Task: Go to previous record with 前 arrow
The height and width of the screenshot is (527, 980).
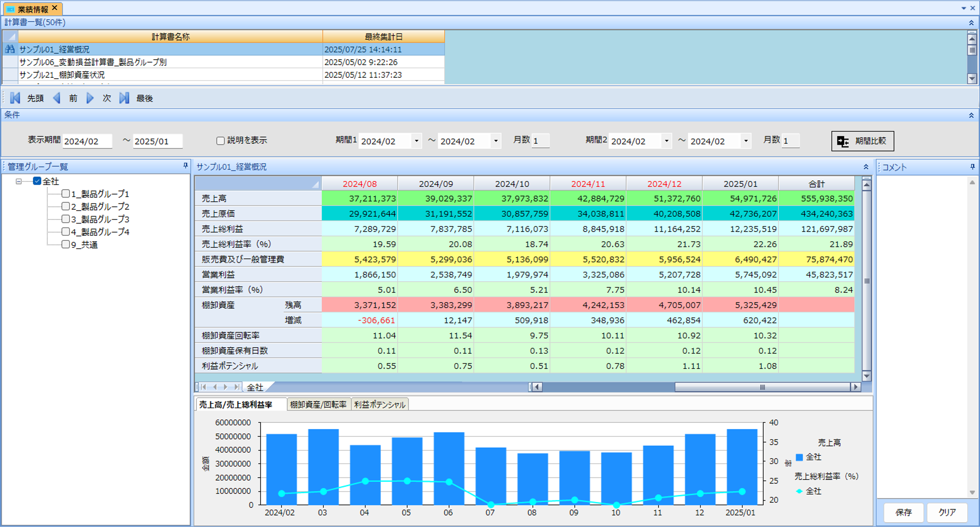Action: pyautogui.click(x=57, y=98)
